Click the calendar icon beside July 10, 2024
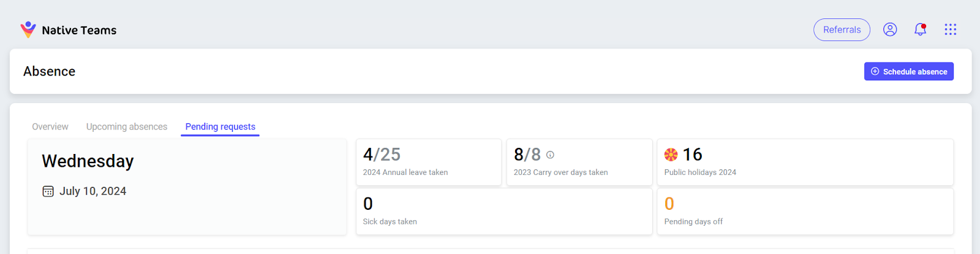The width and height of the screenshot is (980, 254). [x=48, y=191]
